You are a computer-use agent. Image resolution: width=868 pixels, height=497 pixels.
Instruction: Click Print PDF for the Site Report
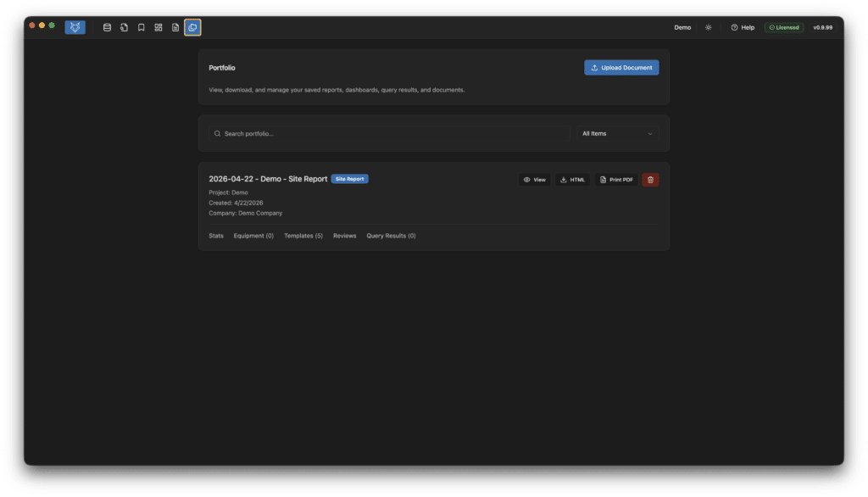[x=616, y=180]
